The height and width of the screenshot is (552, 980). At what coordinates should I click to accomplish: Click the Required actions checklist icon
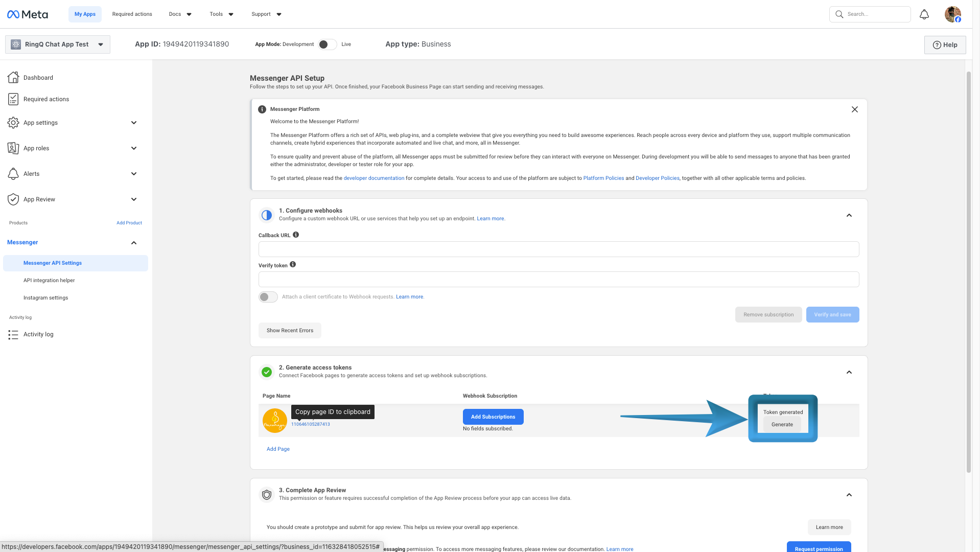13,99
